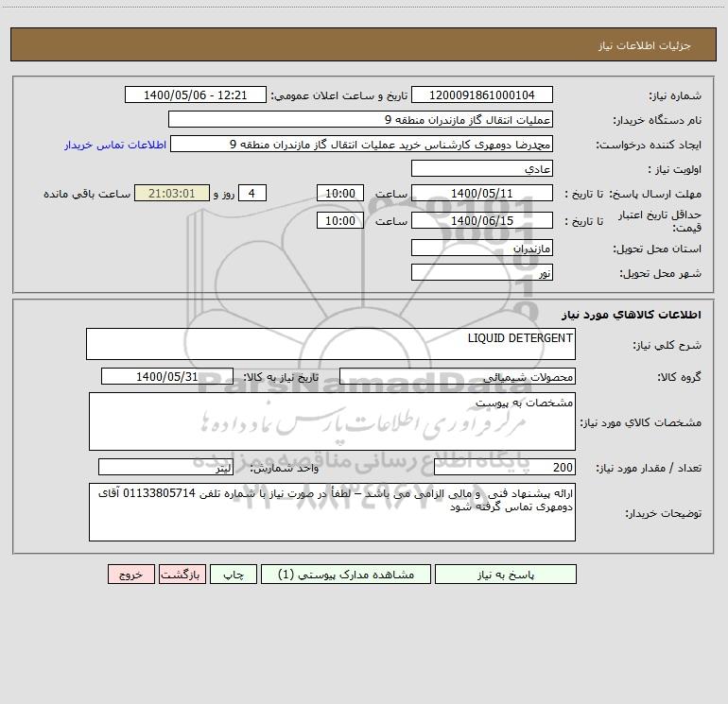Click the ایجاد کننده درخواست label

pos(649,146)
